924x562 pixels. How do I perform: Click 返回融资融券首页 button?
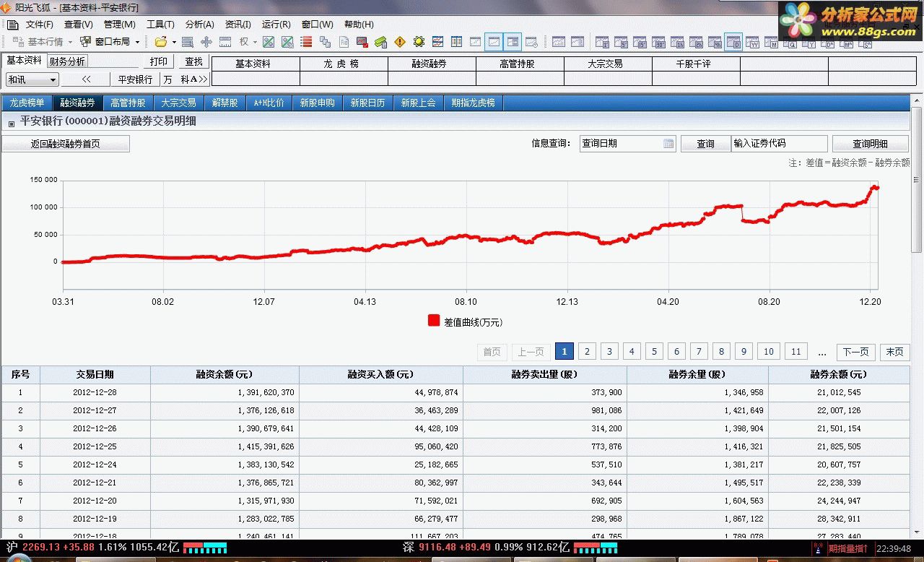[66, 144]
